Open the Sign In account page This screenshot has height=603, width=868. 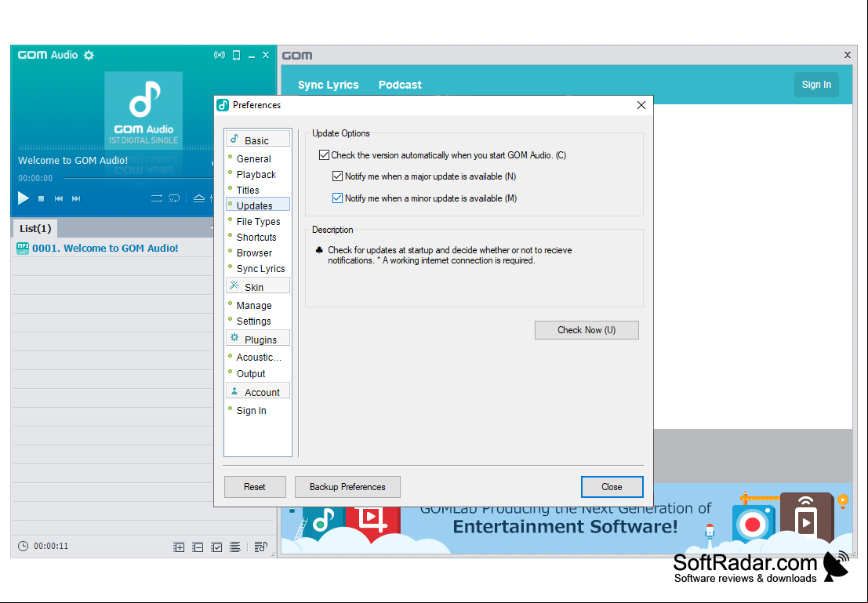(252, 410)
